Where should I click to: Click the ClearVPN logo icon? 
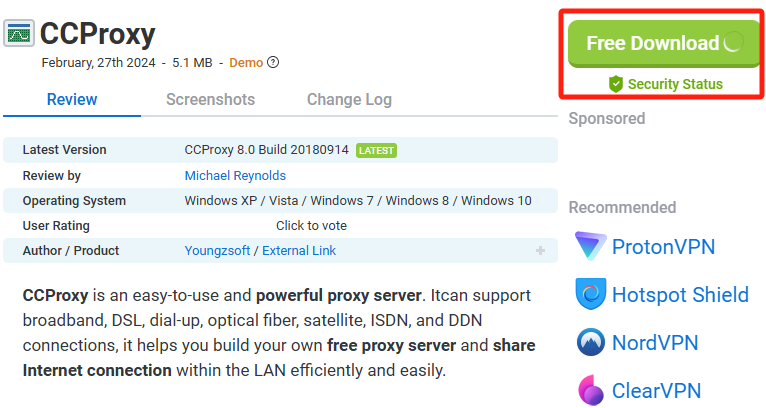[591, 390]
